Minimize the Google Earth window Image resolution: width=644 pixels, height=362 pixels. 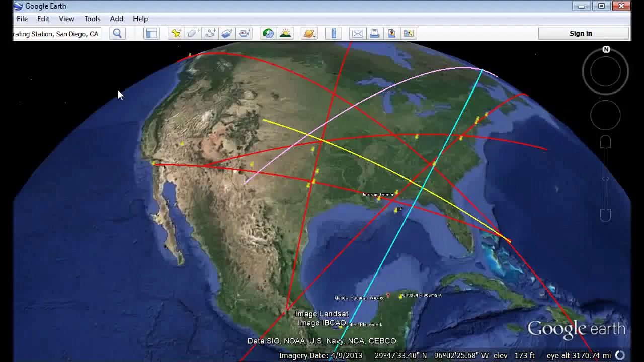pos(582,6)
